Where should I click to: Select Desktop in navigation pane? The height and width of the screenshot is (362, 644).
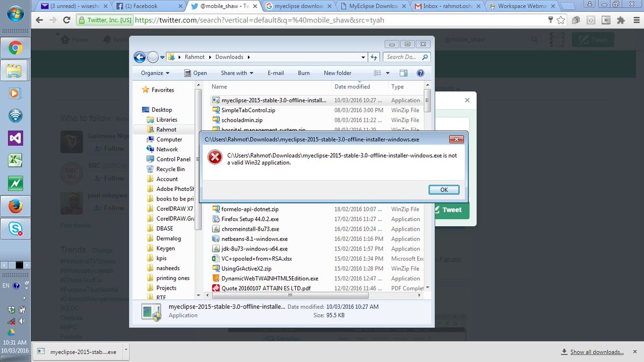click(157, 109)
